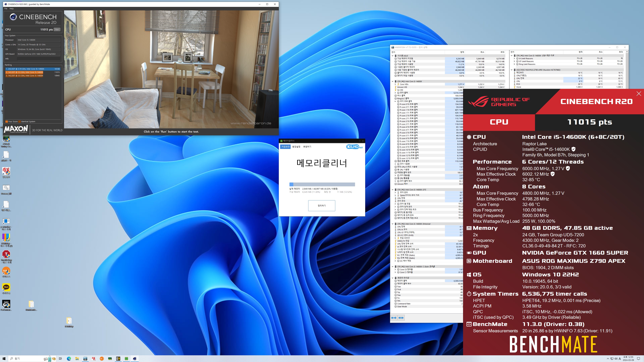Launch the ThrottleStop desktop shortcut
Screen dimensions: 644x362
(x=6, y=257)
